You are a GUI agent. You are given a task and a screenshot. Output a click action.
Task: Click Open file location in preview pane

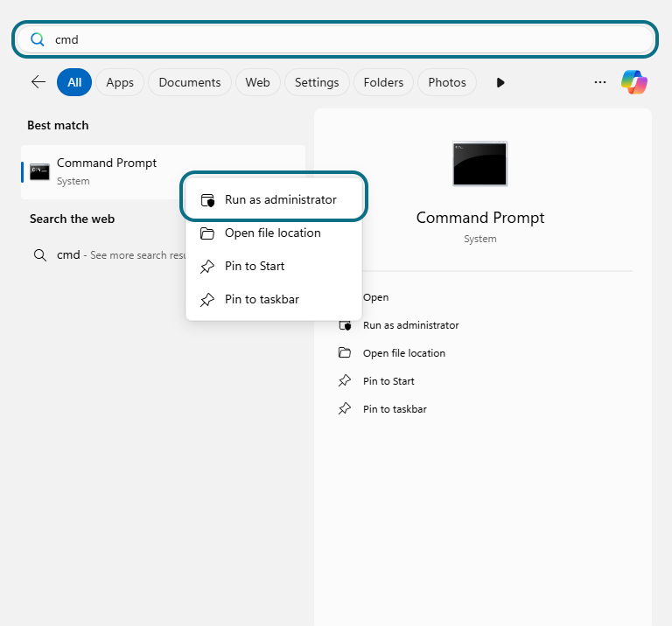(x=404, y=353)
